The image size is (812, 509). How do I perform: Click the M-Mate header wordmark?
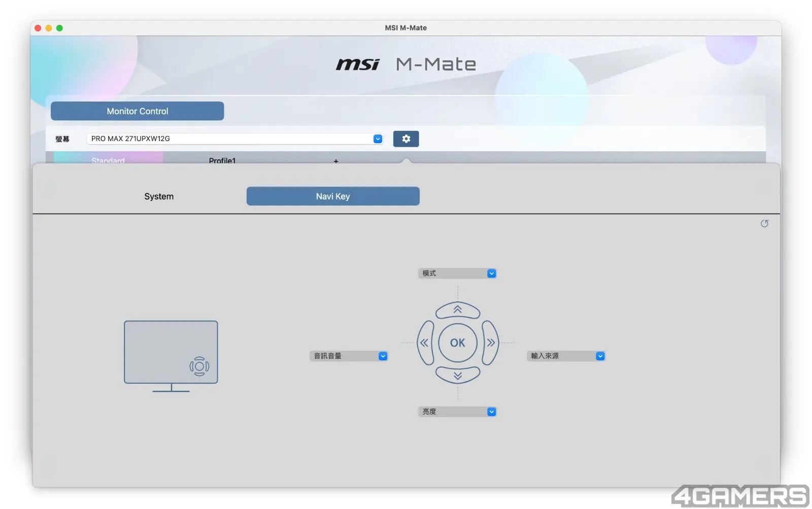[436, 64]
